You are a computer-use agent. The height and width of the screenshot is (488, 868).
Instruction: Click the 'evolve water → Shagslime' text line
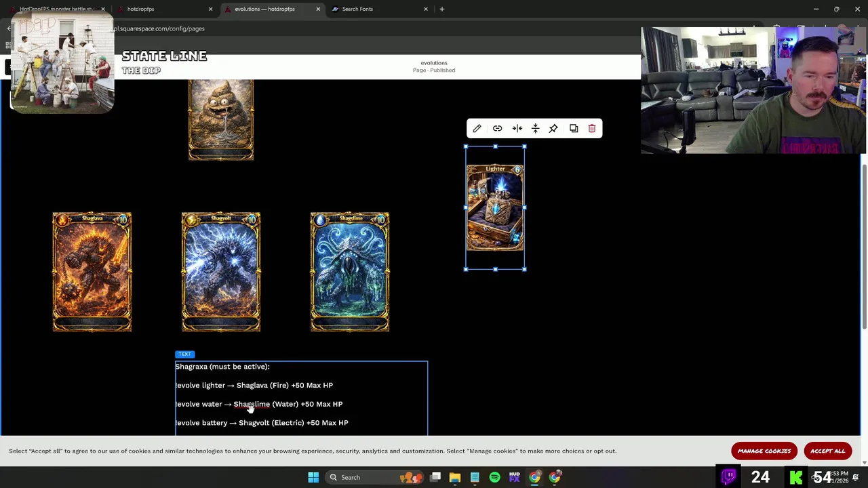[x=258, y=404]
